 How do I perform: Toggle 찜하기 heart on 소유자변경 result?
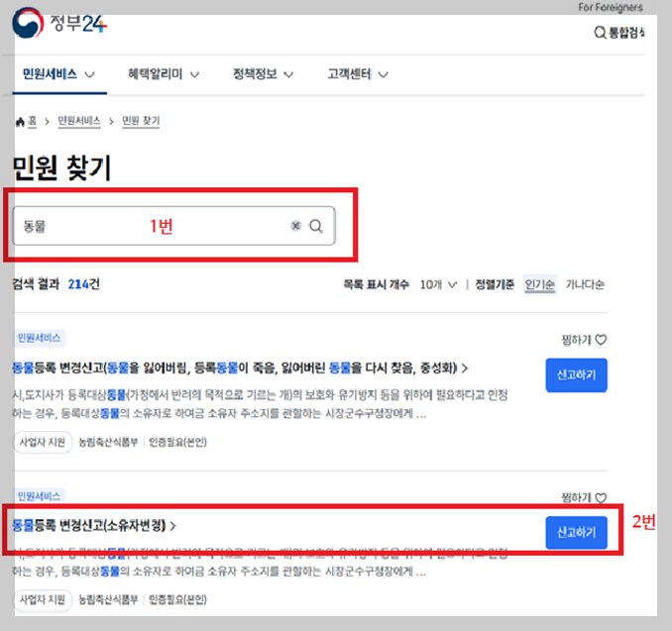click(601, 498)
